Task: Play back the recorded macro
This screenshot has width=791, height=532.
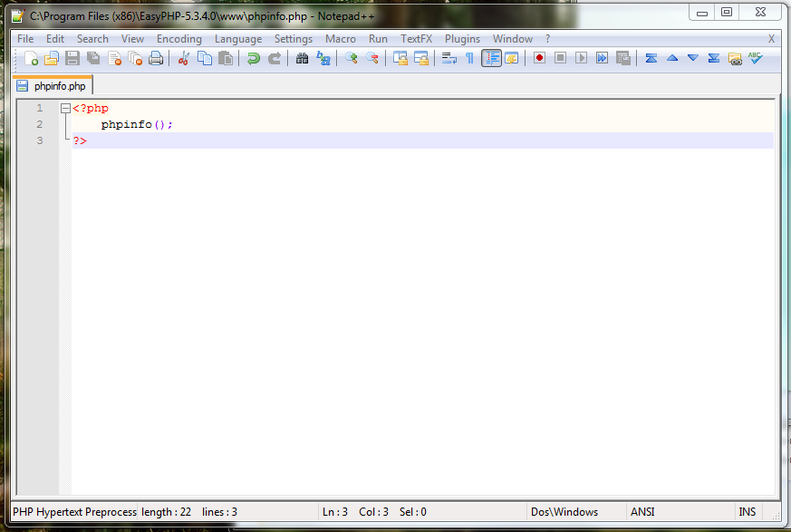Action: click(581, 59)
